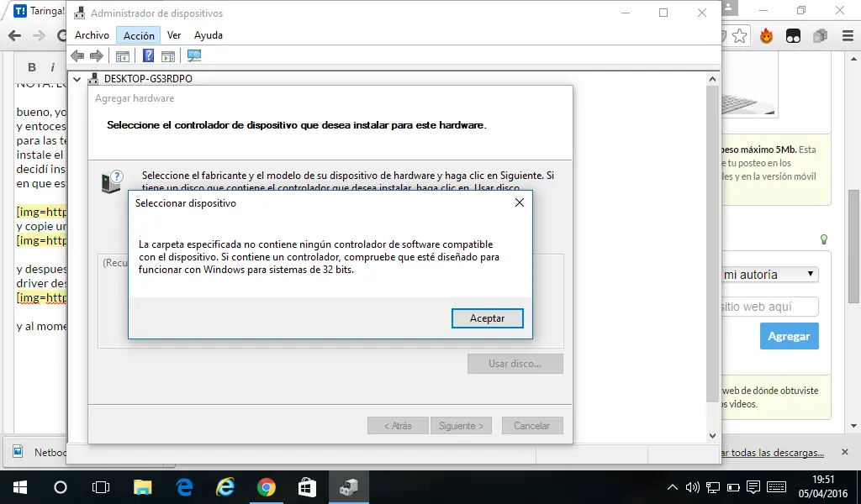
Task: Click the show/hide console tree toolbar icon
Action: (123, 56)
